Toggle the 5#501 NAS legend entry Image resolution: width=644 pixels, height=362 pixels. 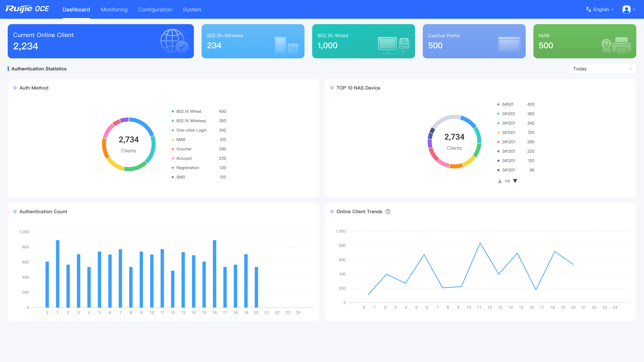click(x=516, y=104)
